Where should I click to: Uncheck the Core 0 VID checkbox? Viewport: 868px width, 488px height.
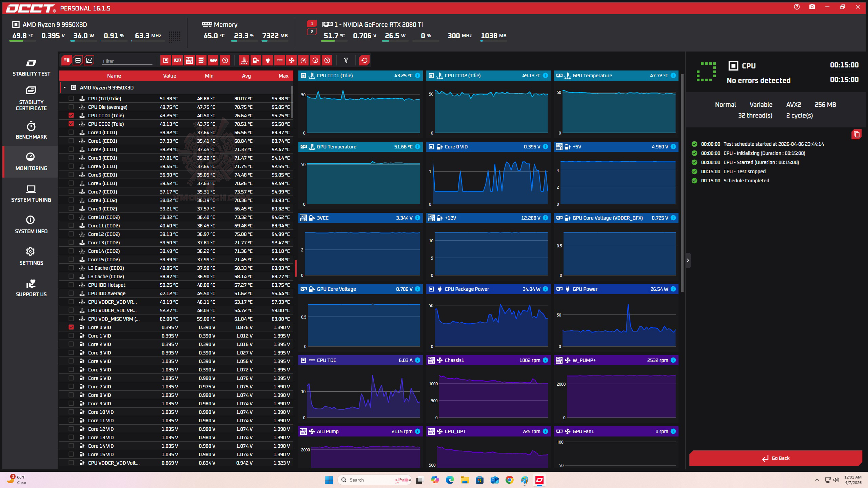[71, 327]
